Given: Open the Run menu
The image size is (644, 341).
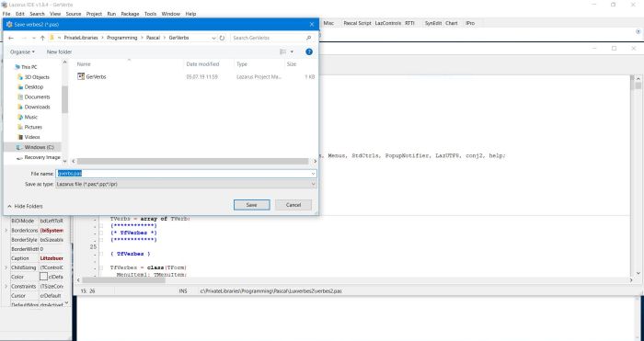Looking at the screenshot, I should [111, 14].
